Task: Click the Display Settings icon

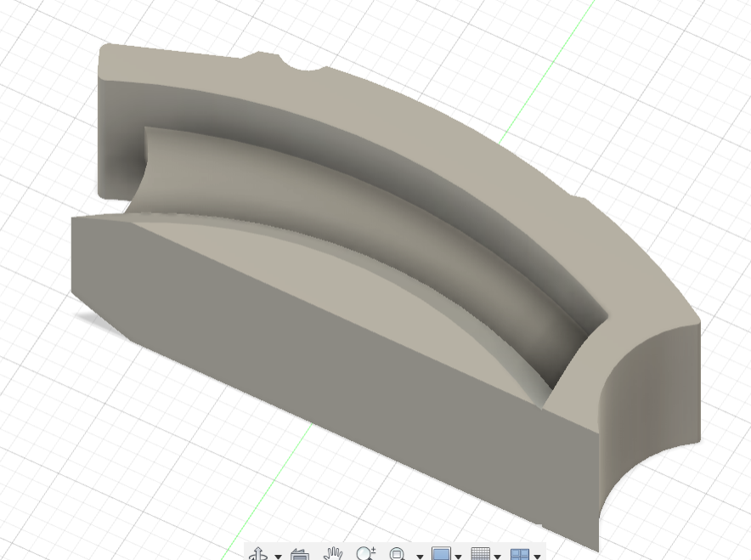Action: (441, 554)
